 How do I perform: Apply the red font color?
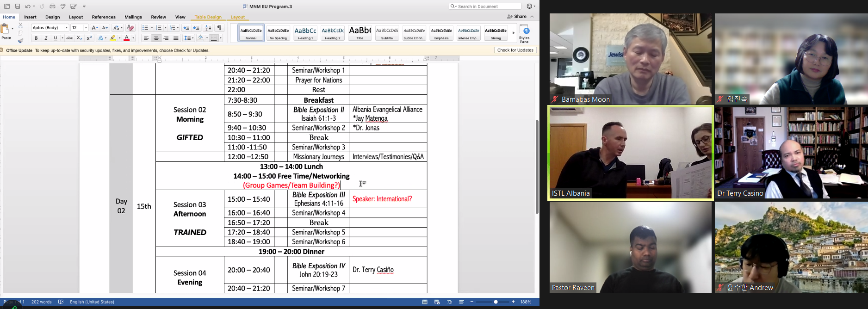click(x=126, y=38)
